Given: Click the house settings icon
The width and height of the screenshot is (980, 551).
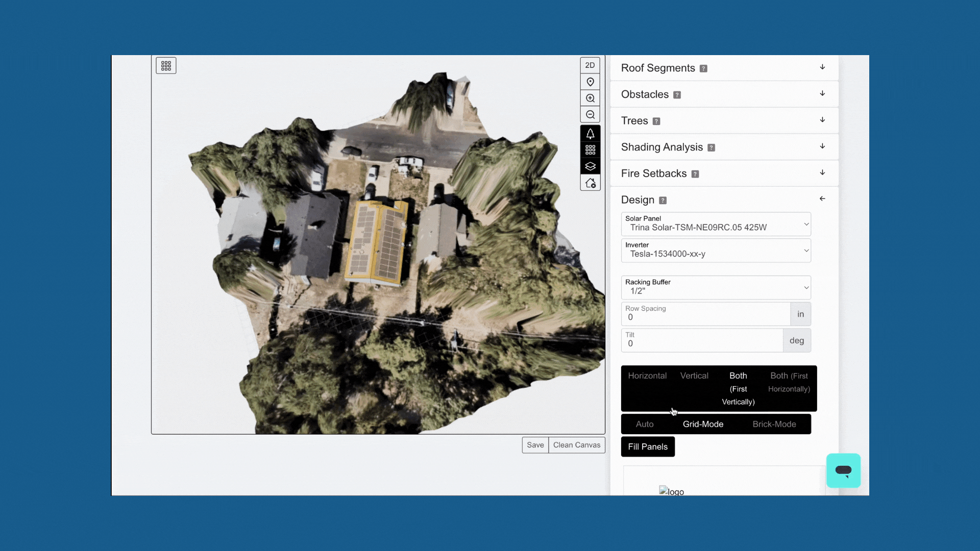Looking at the screenshot, I should point(590,183).
